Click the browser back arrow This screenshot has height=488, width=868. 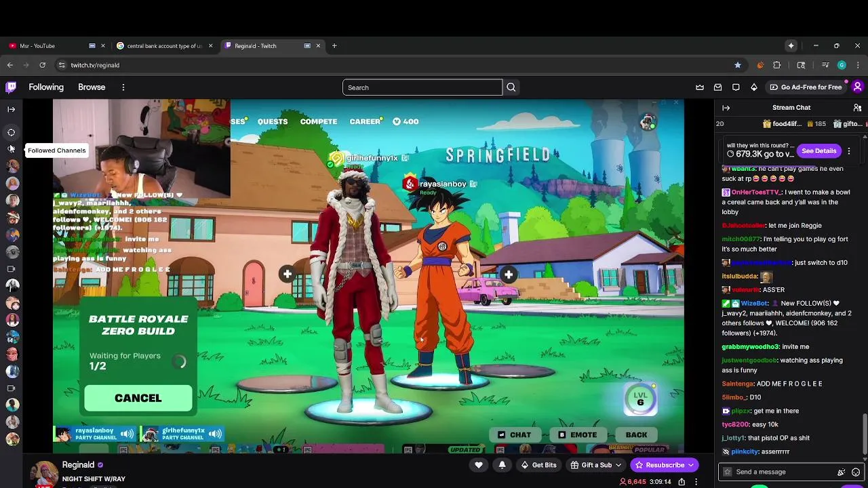click(10, 65)
